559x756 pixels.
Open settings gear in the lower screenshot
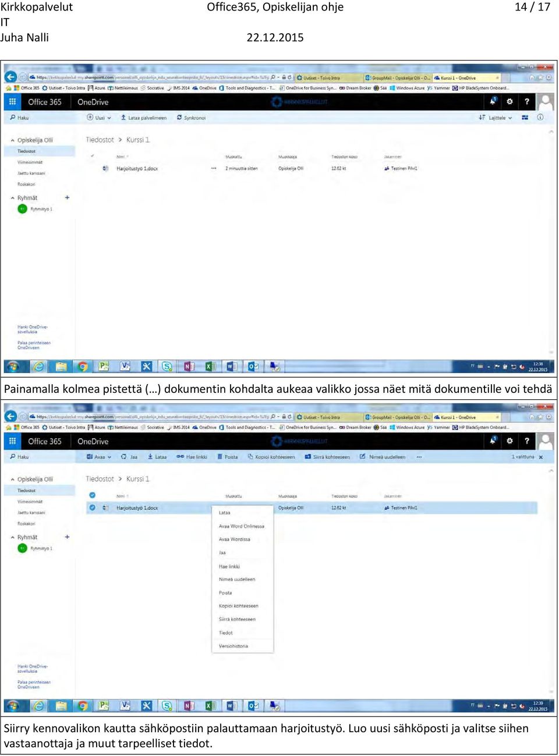point(510,441)
